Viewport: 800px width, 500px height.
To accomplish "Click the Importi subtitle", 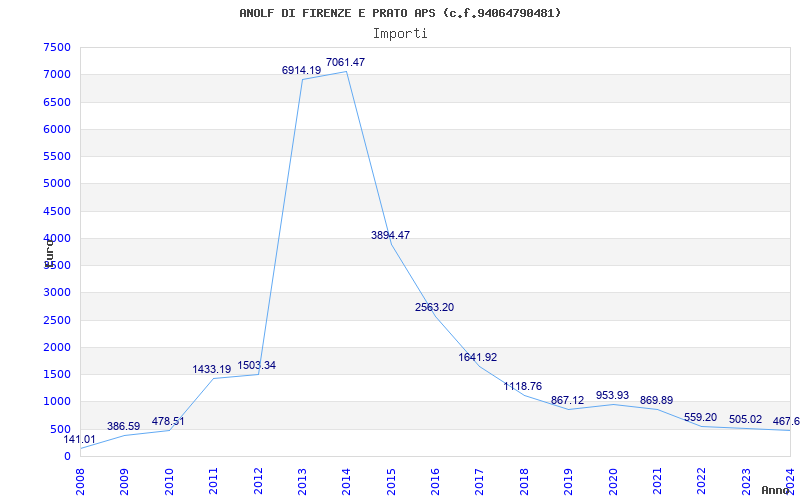I will click(x=400, y=34).
